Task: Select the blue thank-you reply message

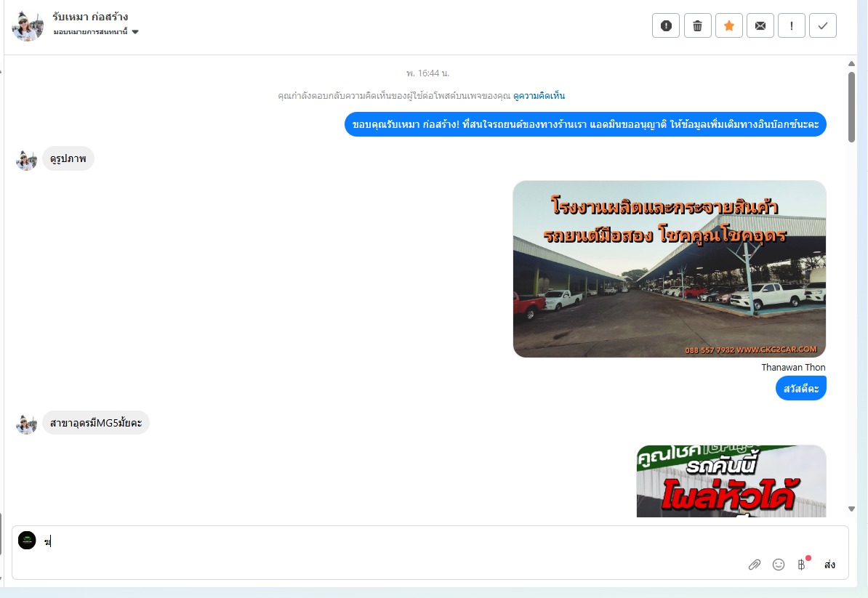Action: (x=585, y=124)
